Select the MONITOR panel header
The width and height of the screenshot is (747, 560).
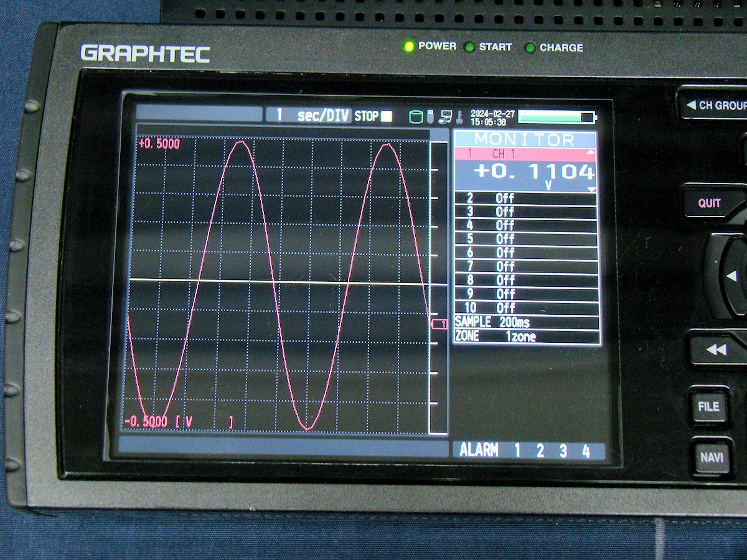525,139
